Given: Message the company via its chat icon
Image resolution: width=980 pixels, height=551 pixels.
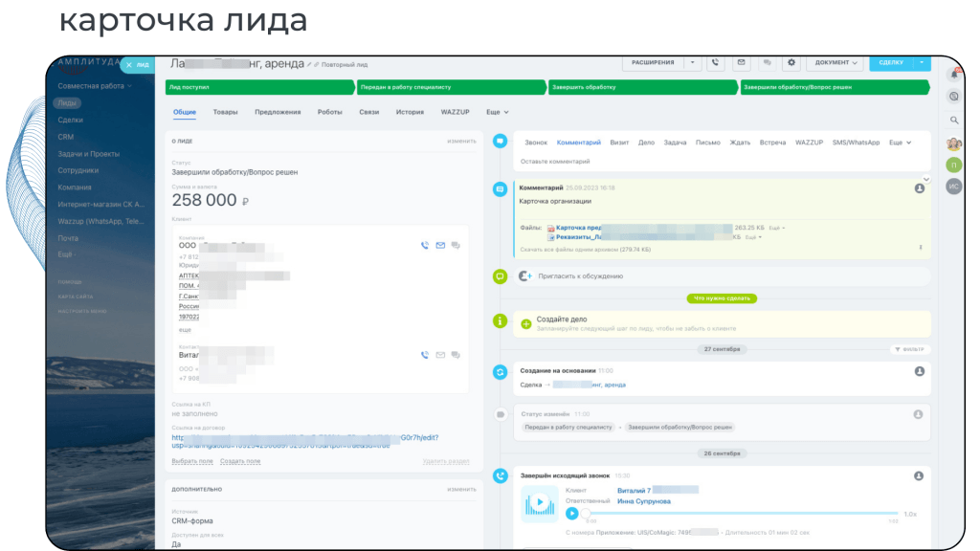Looking at the screenshot, I should 456,246.
